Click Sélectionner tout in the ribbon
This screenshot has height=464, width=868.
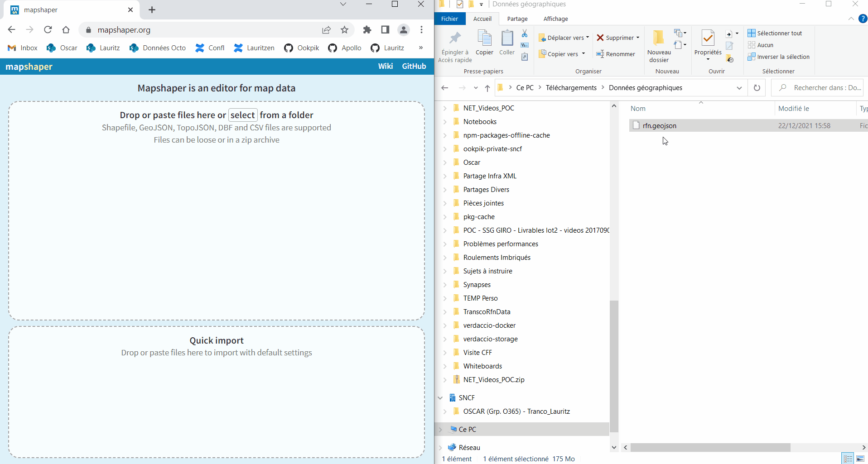[x=775, y=33]
